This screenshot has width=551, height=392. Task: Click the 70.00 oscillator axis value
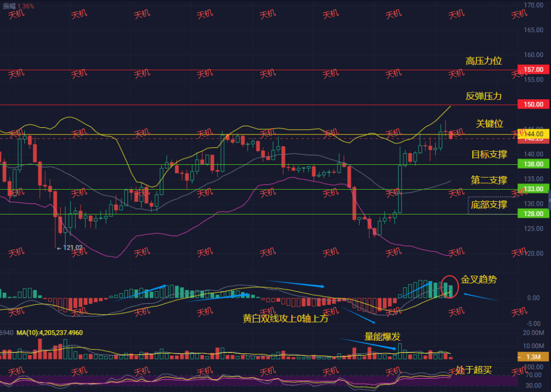click(533, 375)
